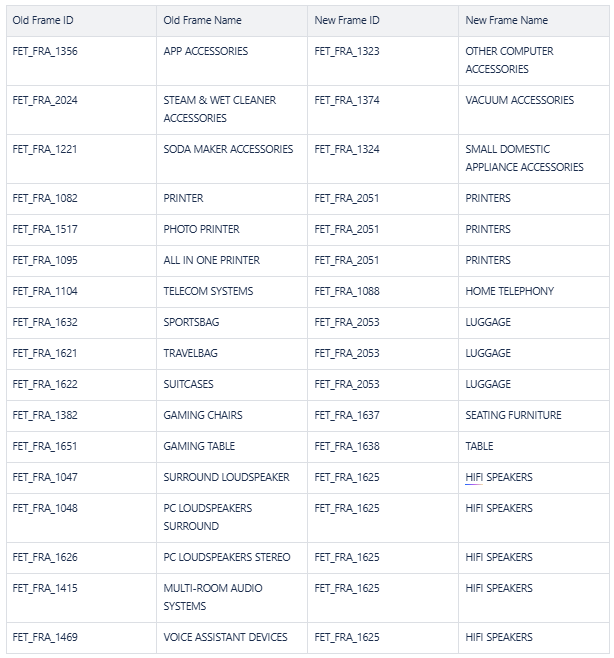Click the FET_FRA_1356 cell
Viewport: 614px width, 658px height.
pos(45,51)
